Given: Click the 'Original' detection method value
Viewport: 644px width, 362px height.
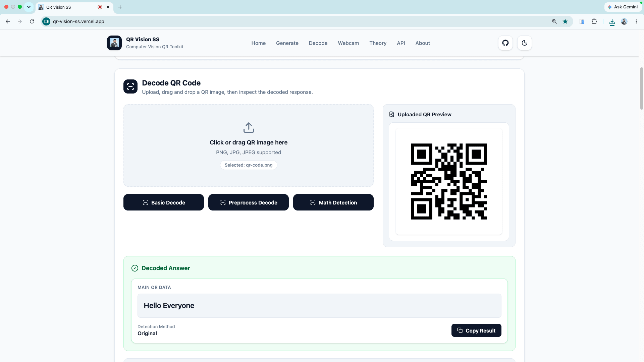Looking at the screenshot, I should 147,334.
